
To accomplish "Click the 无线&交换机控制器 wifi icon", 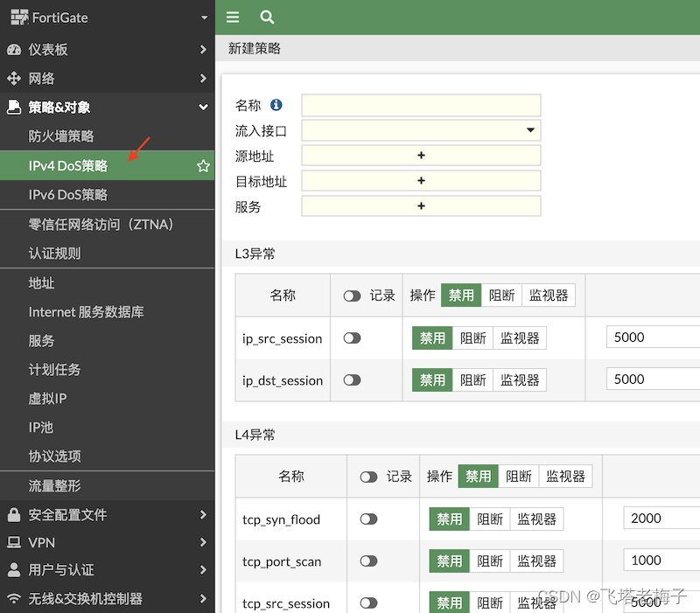I will pyautogui.click(x=14, y=598).
